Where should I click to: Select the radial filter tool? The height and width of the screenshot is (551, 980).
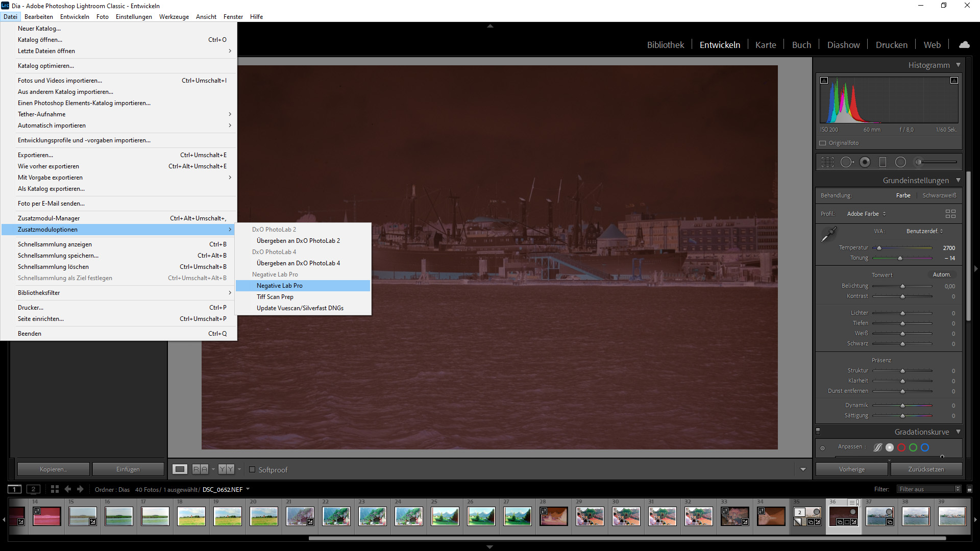[x=900, y=162]
